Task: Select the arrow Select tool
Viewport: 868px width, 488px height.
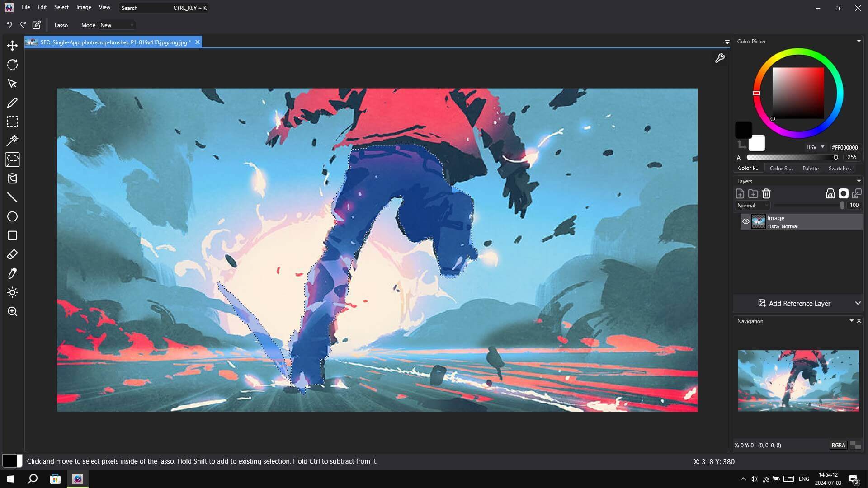Action: (x=12, y=84)
